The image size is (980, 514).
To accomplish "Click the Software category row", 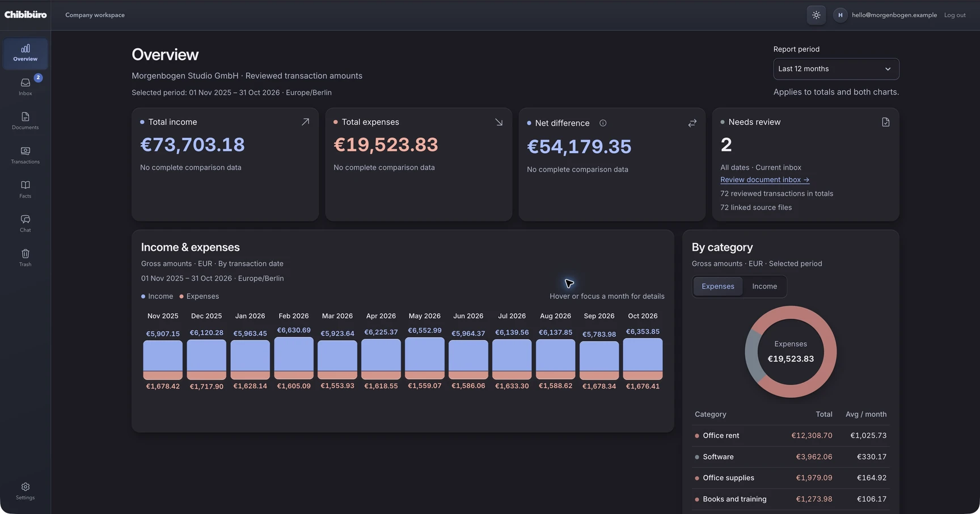I will [x=791, y=457].
